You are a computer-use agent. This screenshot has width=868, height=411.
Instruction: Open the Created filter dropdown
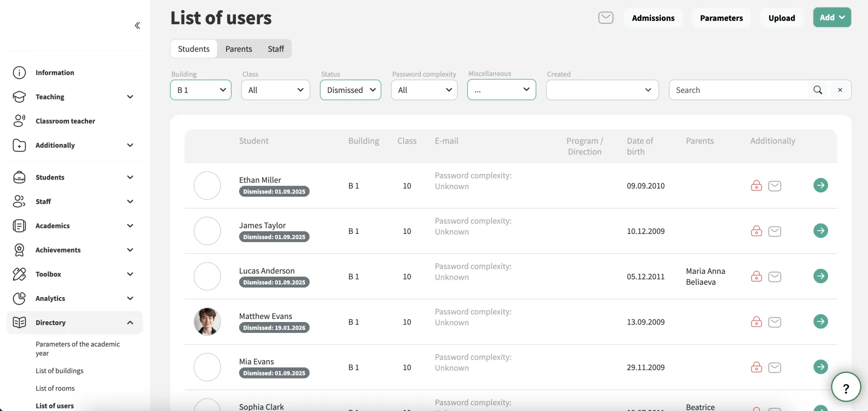pos(602,90)
